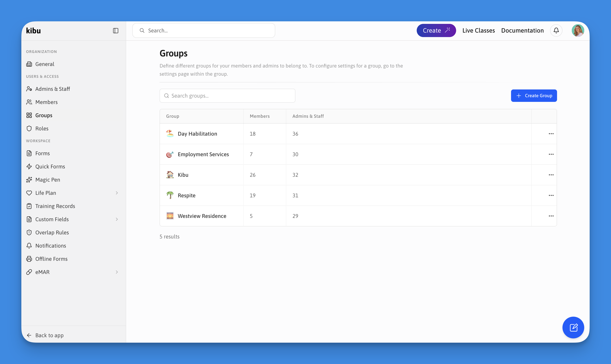Focus the Search groups field
The width and height of the screenshot is (611, 364).
pos(227,96)
